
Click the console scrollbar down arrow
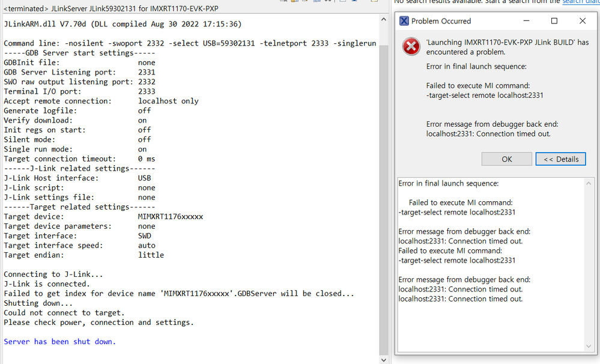pyautogui.click(x=383, y=360)
